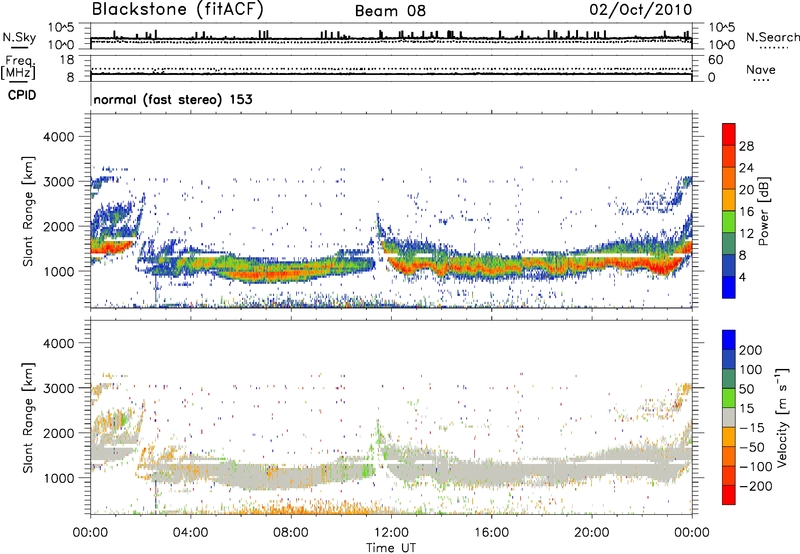The image size is (800, 554).
Task: Click the 4000 tick on velocity plot axis
Action: point(59,343)
